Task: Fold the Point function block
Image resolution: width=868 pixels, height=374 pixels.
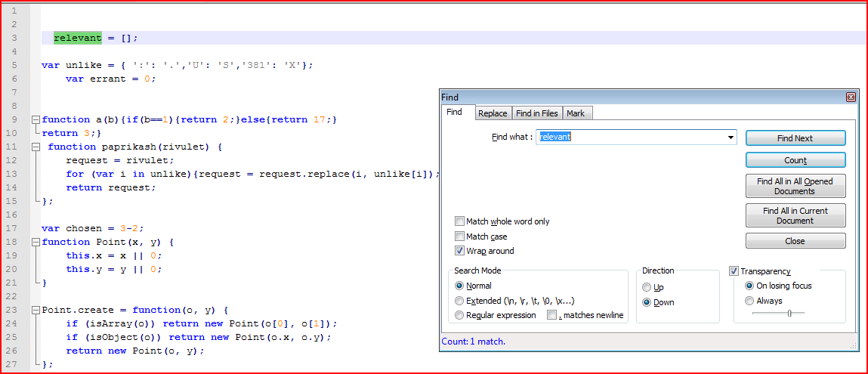Action: (x=35, y=243)
